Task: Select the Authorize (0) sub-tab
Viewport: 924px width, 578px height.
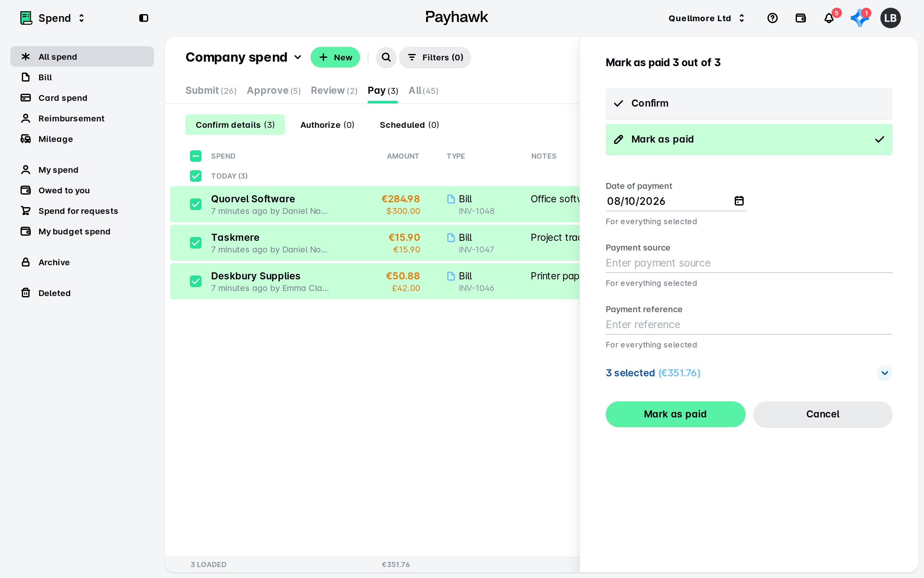Action: point(327,125)
